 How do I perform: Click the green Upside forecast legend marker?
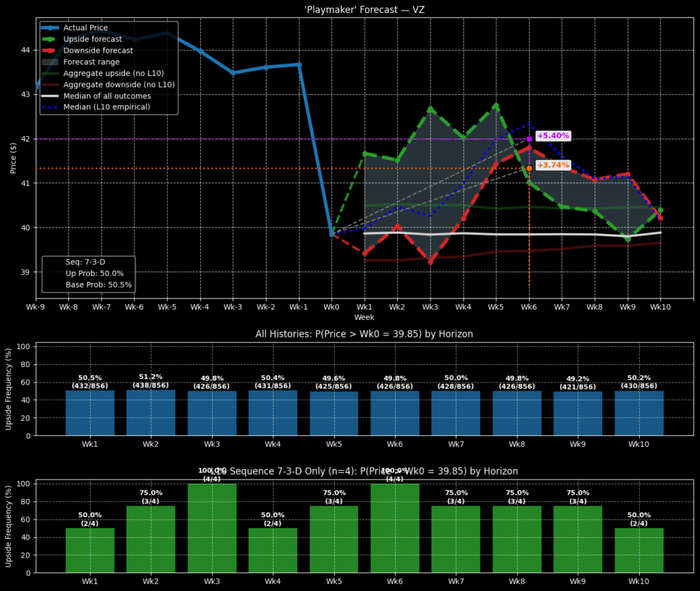[50, 40]
